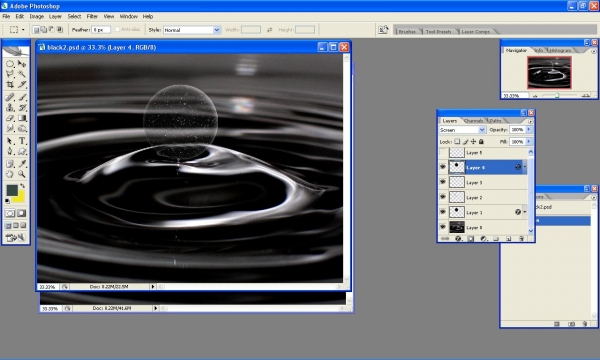Viewport: 600px width, 360px height.
Task: Open the Fill slider arrow
Action: (529, 142)
